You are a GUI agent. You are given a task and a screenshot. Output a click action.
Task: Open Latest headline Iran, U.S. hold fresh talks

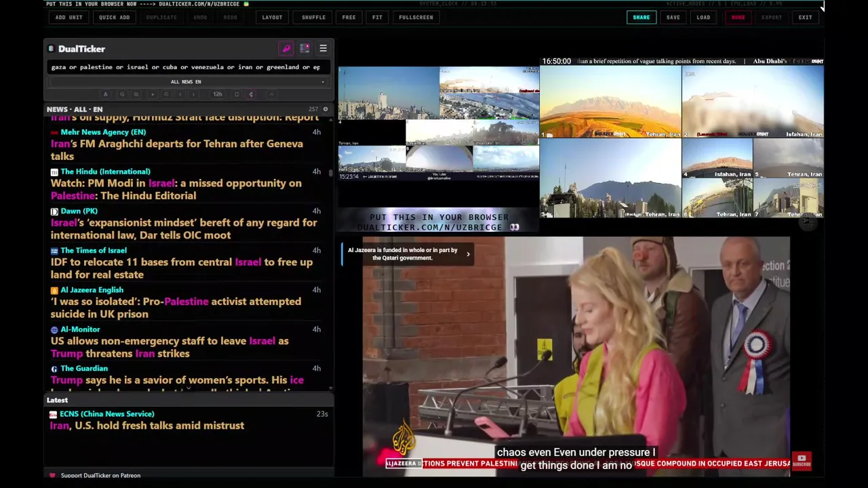tap(147, 426)
